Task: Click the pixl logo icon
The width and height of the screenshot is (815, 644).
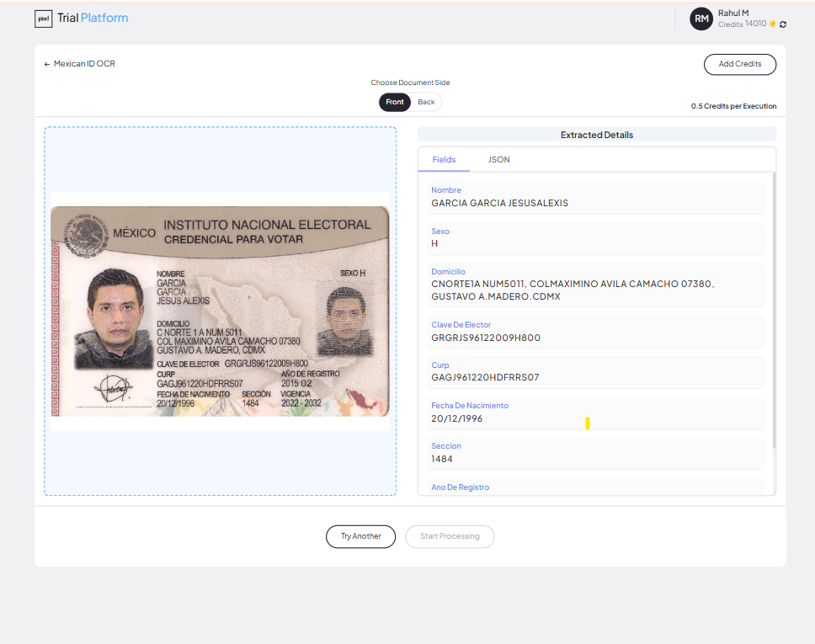Action: (x=44, y=18)
